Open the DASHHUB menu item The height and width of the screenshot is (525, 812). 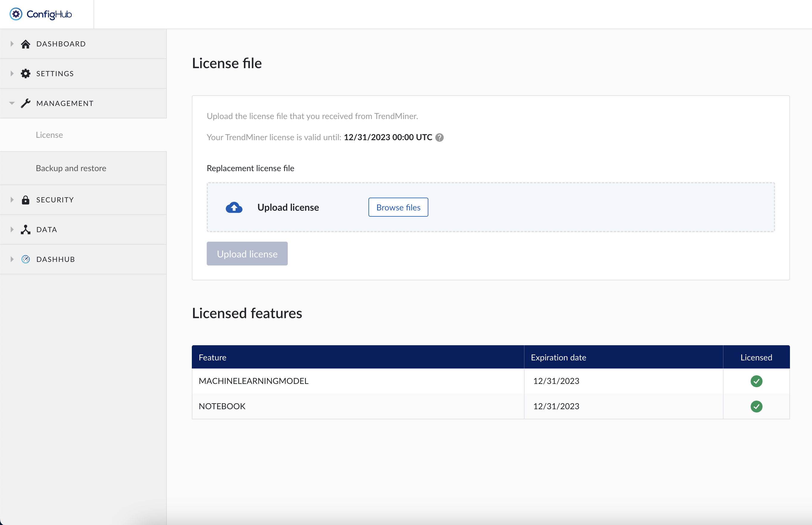83,259
